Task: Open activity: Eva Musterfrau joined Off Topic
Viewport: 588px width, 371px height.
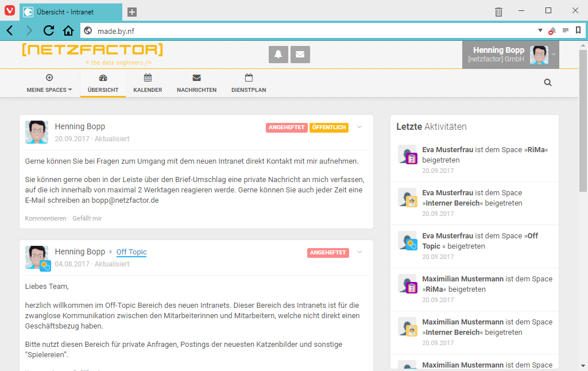Action: tap(474, 246)
